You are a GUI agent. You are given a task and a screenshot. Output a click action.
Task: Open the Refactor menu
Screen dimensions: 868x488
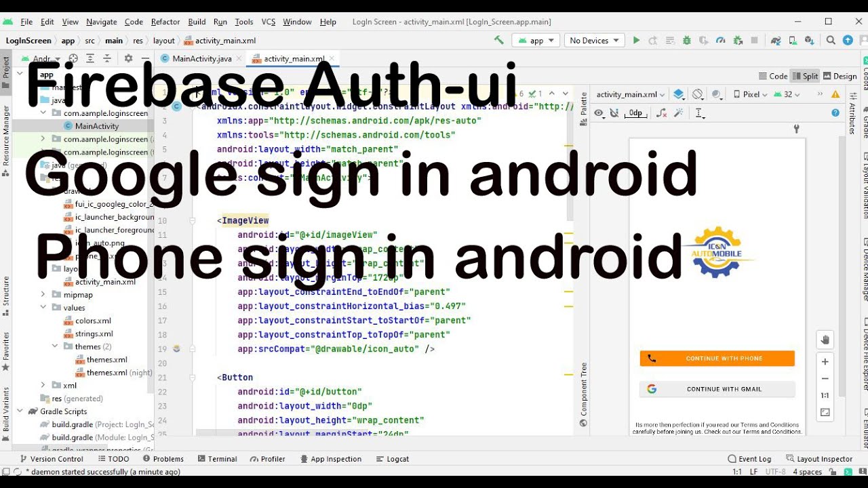pyautogui.click(x=165, y=22)
